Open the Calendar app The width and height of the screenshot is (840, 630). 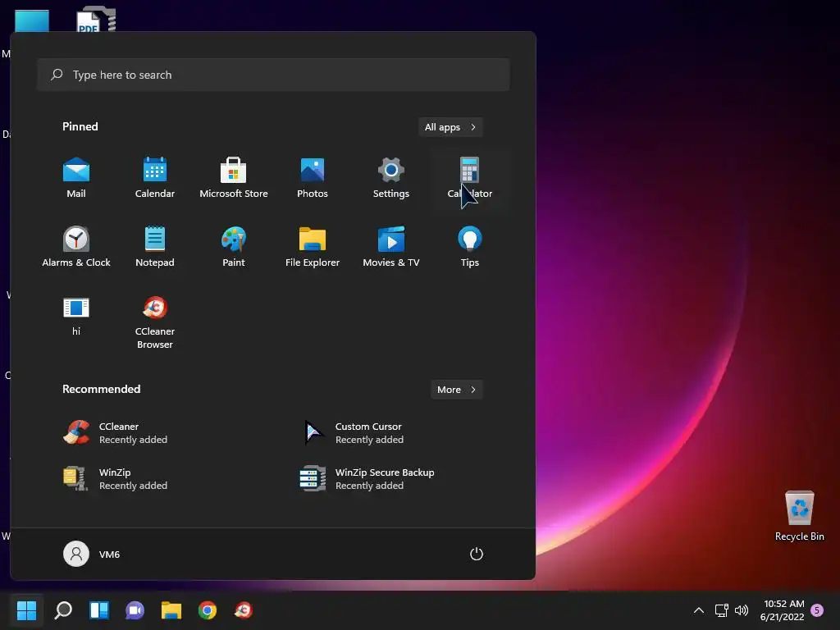(x=155, y=178)
